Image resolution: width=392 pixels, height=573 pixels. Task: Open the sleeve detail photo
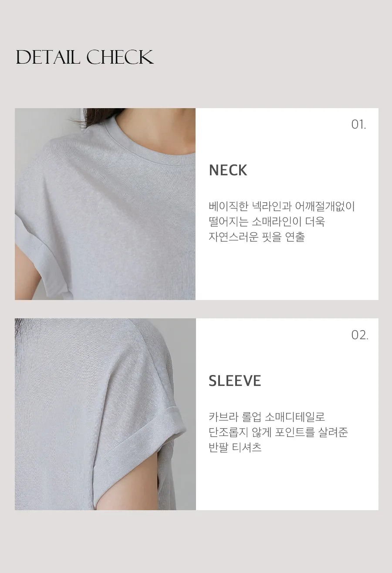pyautogui.click(x=105, y=414)
